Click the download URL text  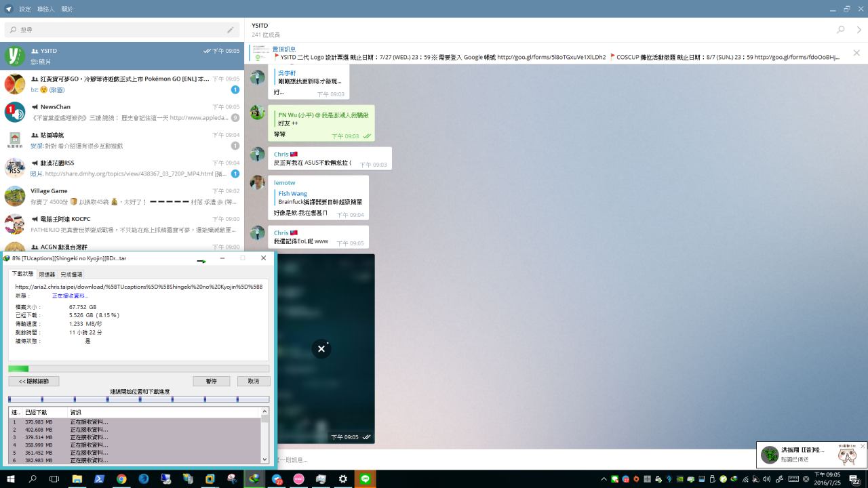click(139, 287)
